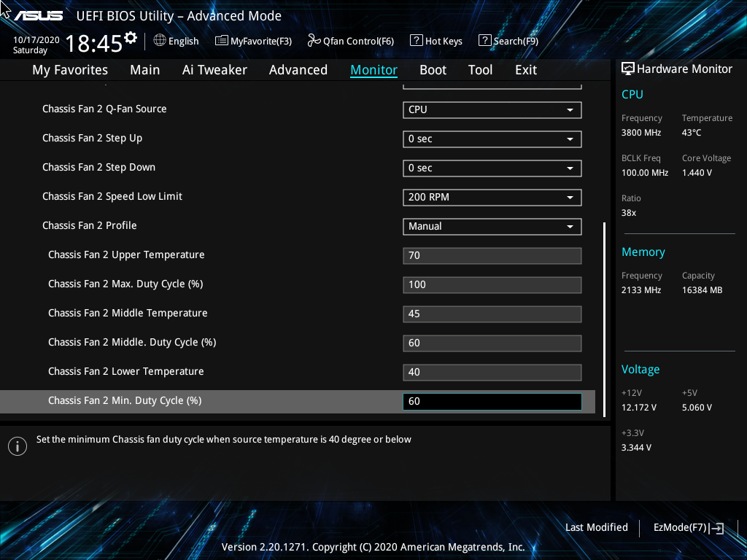Open the Ai Tweaker tab

[x=214, y=70]
